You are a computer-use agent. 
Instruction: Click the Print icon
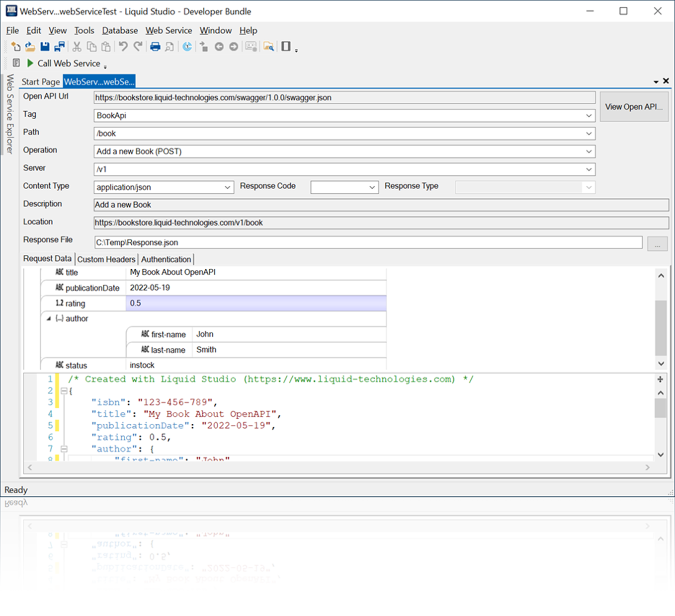coord(155,47)
